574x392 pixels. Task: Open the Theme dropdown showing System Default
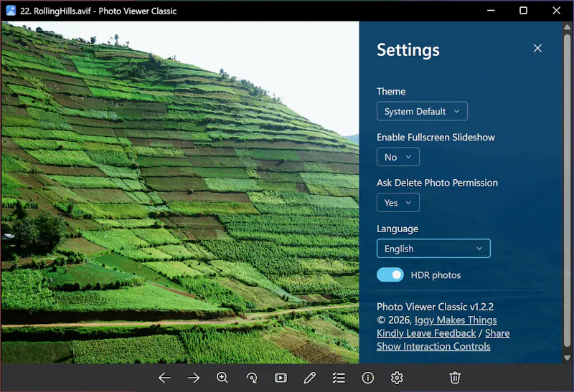tap(422, 111)
